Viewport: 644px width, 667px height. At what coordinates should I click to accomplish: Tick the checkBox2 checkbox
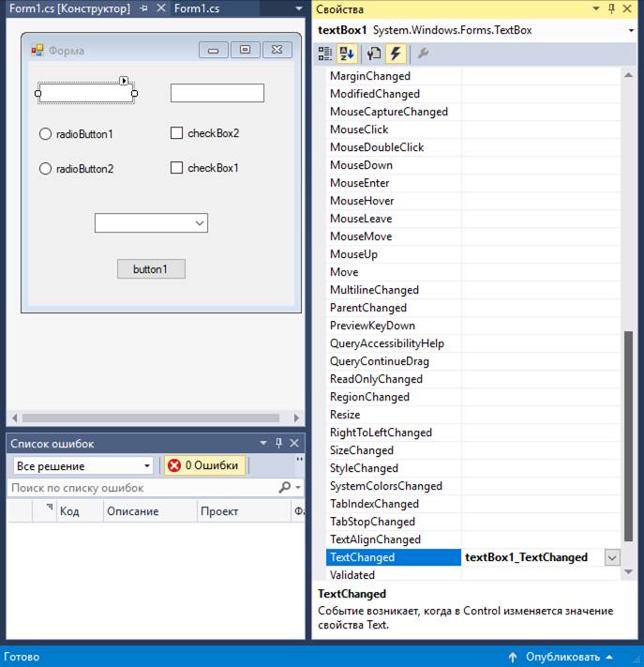coord(176,133)
